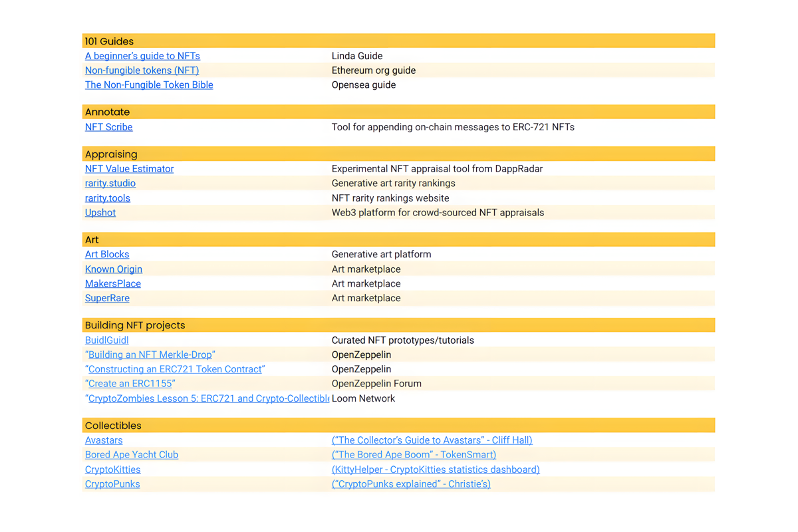The height and width of the screenshot is (532, 798).
Task: Click the 'Non-fungible tokens (NFT)' link
Action: pyautogui.click(x=142, y=70)
